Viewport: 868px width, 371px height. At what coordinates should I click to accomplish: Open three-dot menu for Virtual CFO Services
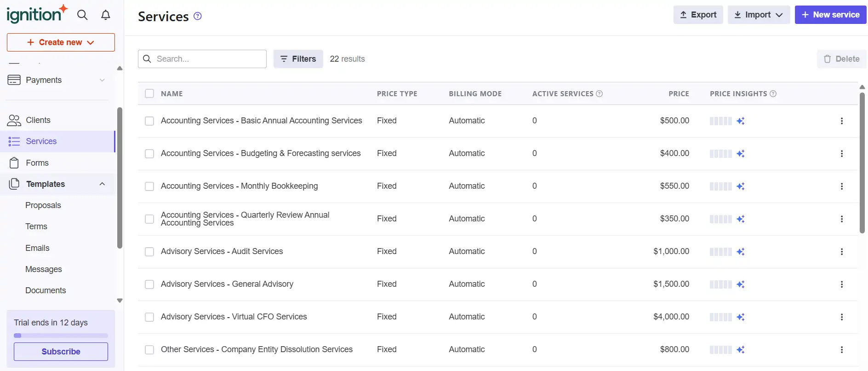pos(841,317)
